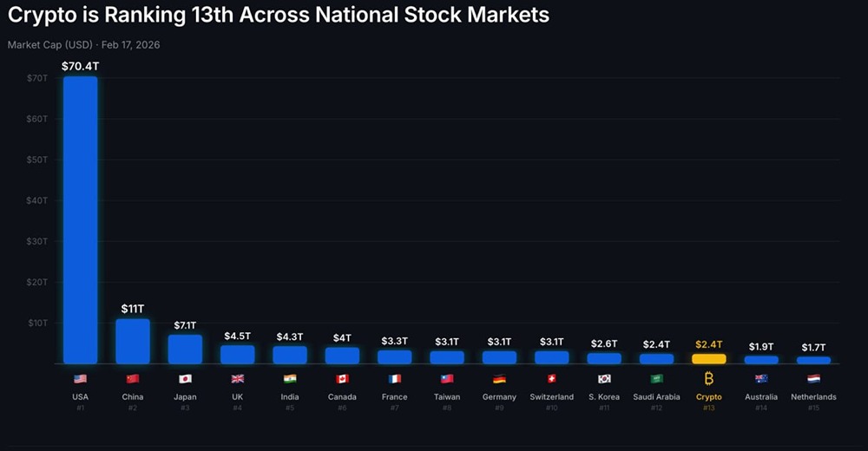Viewport: 868px width, 451px height.
Task: Click the chart title about Crypto ranking
Action: 279,16
